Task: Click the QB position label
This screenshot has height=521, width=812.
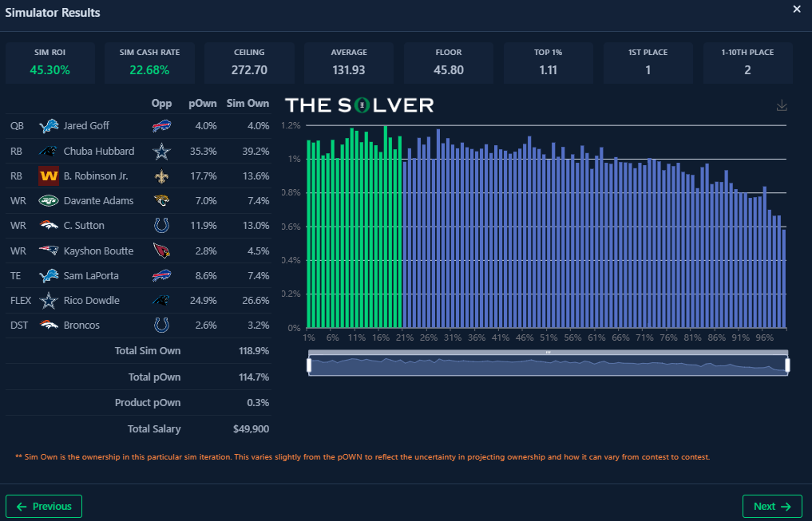Action: click(x=17, y=126)
